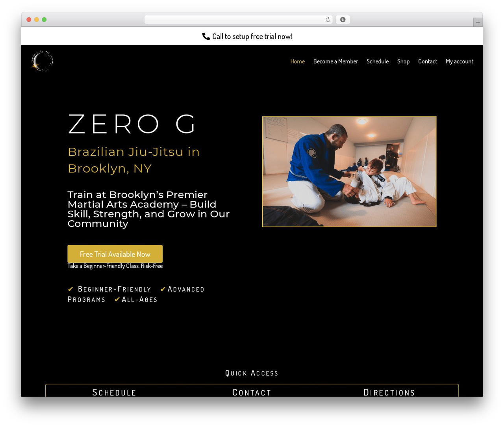Click the jiu-jitsu training photo
Screen dimensions: 504x427
349,172
